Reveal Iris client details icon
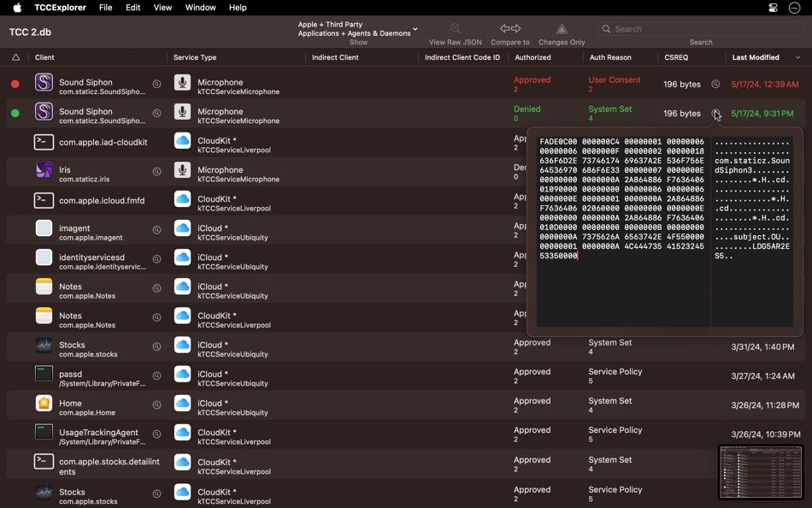 pyautogui.click(x=156, y=171)
